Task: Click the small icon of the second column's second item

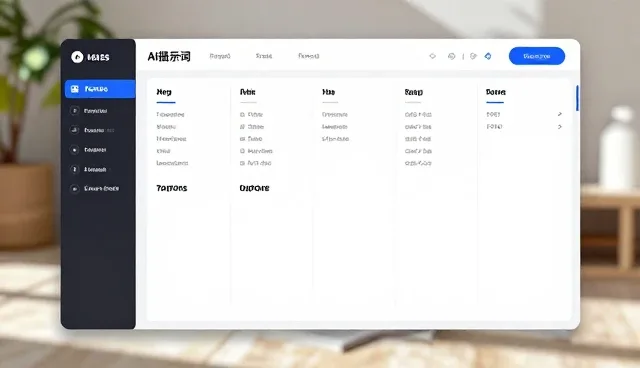Action: pyautogui.click(x=242, y=127)
